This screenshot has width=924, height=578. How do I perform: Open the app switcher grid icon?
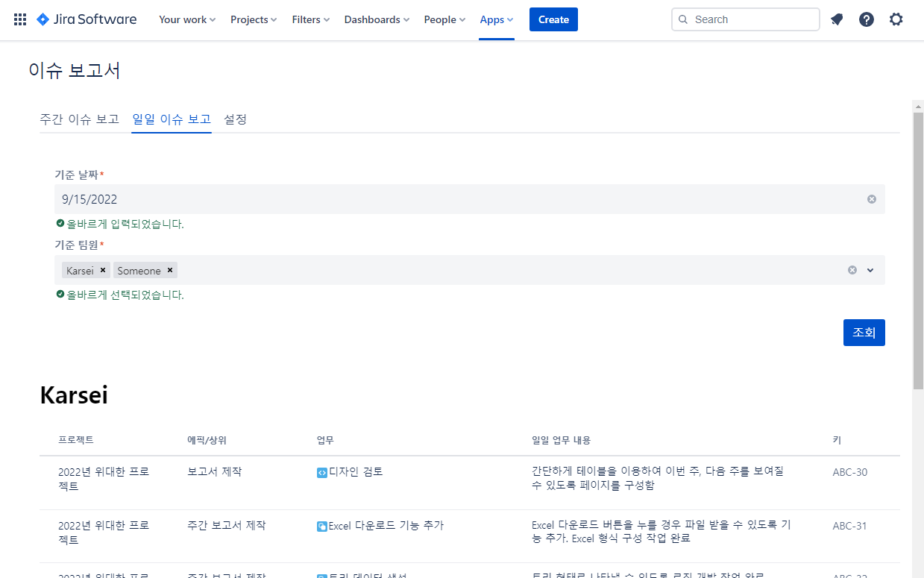pyautogui.click(x=20, y=19)
